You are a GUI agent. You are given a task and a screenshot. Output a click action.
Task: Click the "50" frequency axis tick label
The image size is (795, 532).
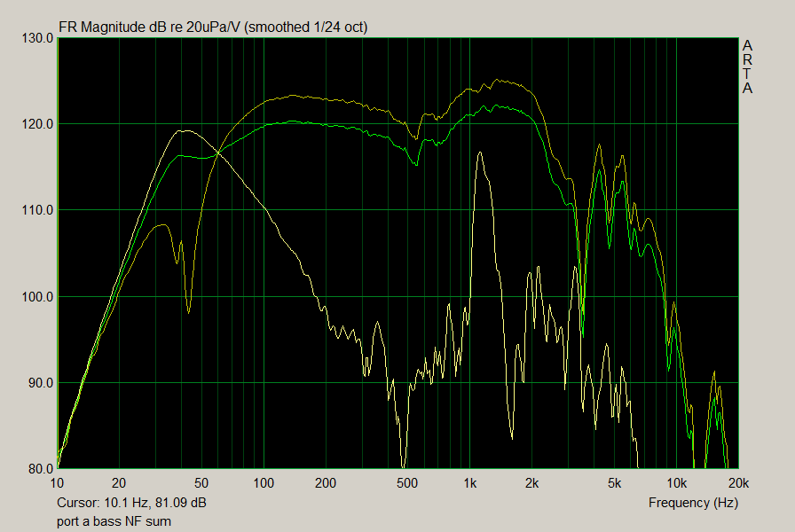pyautogui.click(x=201, y=483)
